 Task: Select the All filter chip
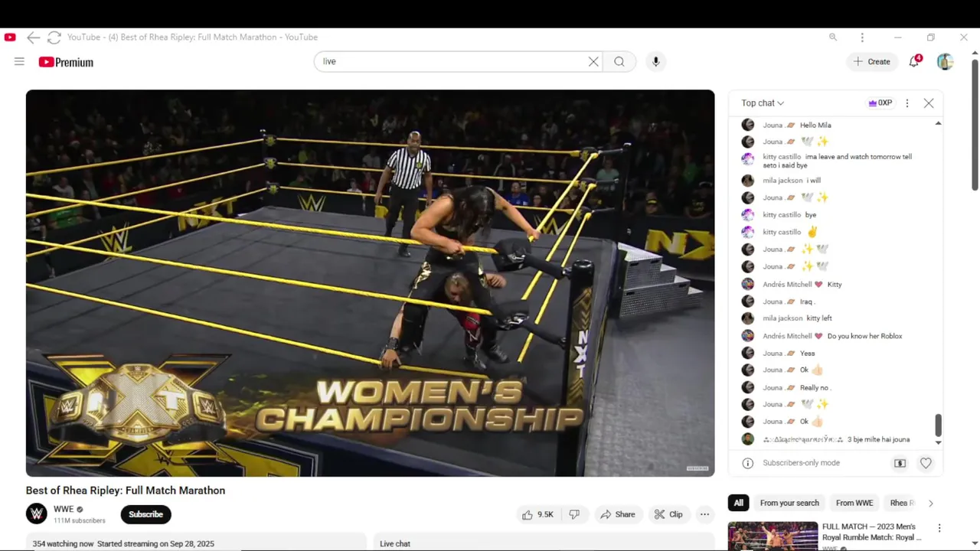pyautogui.click(x=738, y=503)
